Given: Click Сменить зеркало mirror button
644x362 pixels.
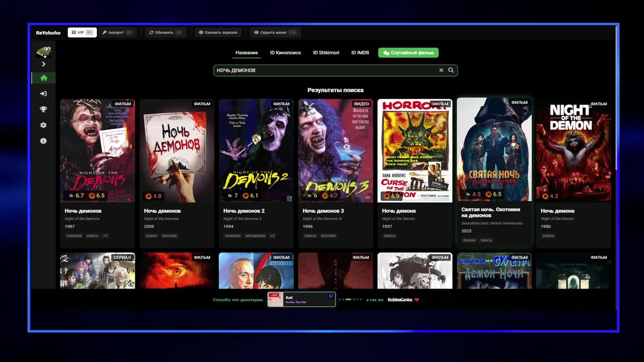Looking at the screenshot, I should click(x=218, y=32).
